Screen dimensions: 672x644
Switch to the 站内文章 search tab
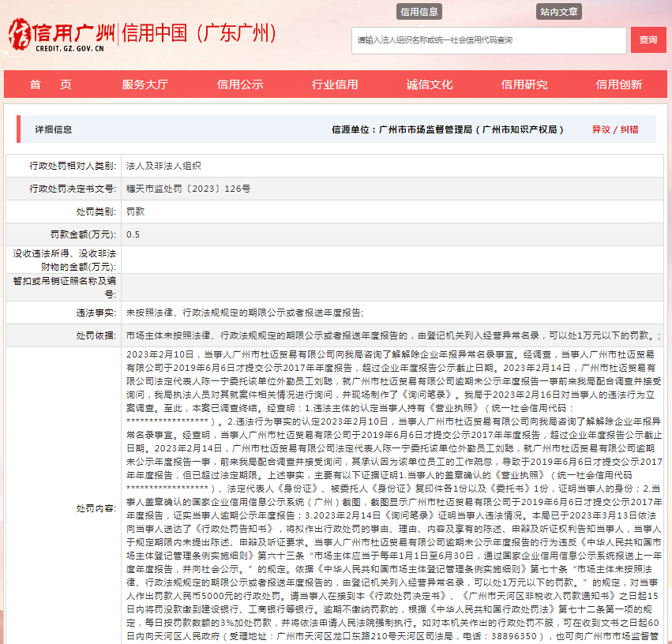pos(559,12)
